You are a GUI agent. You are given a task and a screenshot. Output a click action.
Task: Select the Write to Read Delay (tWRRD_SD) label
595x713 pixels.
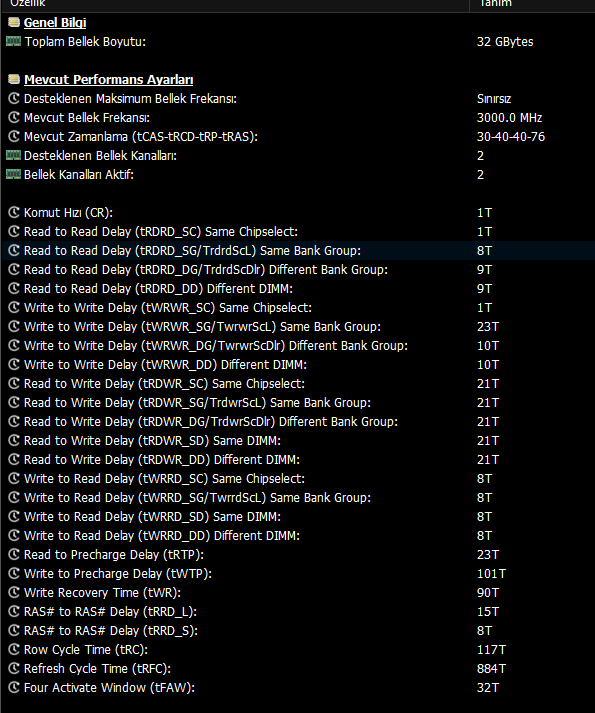(152, 517)
